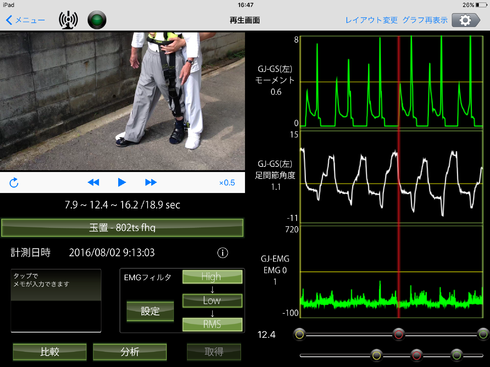This screenshot has width=490, height=367.
Task: Toggle the High EMG filter
Action: coord(212,277)
